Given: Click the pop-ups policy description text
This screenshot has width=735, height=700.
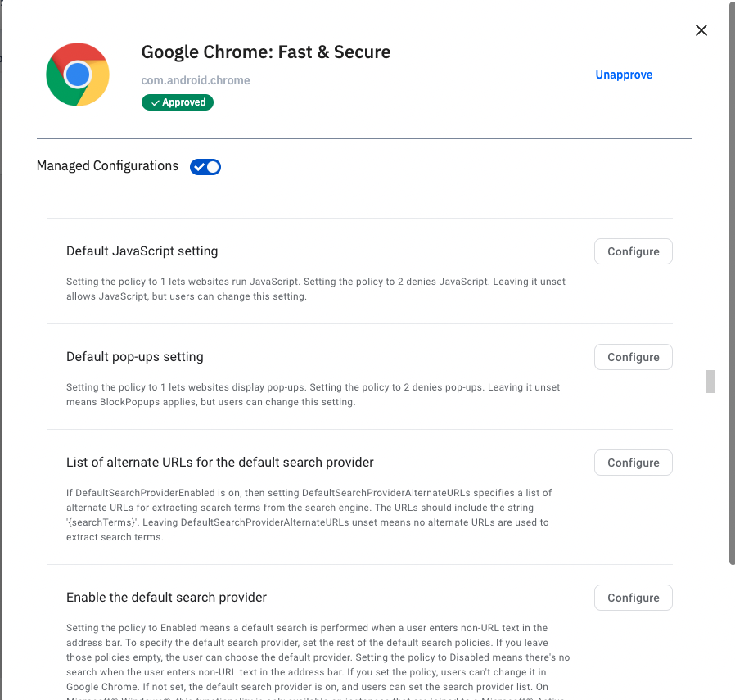Looking at the screenshot, I should click(x=313, y=395).
